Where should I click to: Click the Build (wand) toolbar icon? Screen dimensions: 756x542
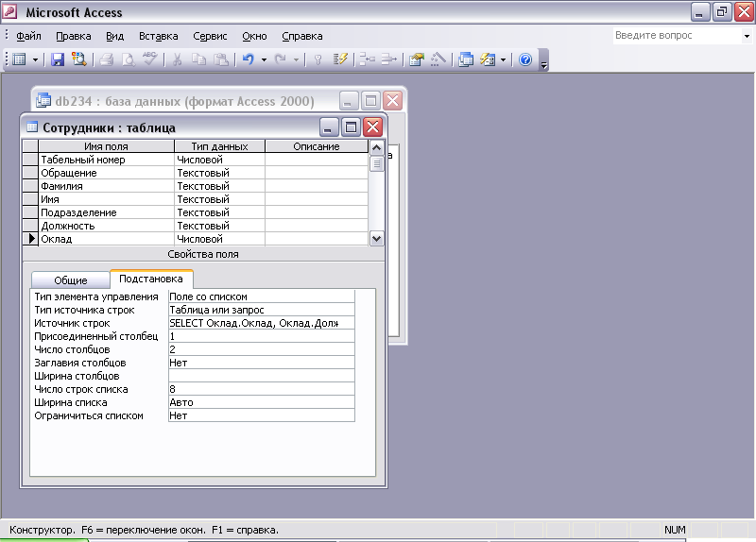(438, 59)
